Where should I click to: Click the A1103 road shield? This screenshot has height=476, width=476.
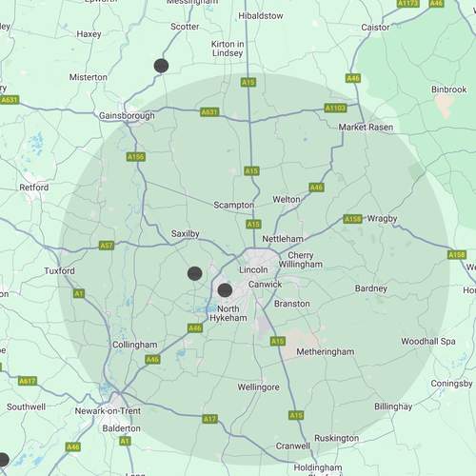tap(335, 108)
